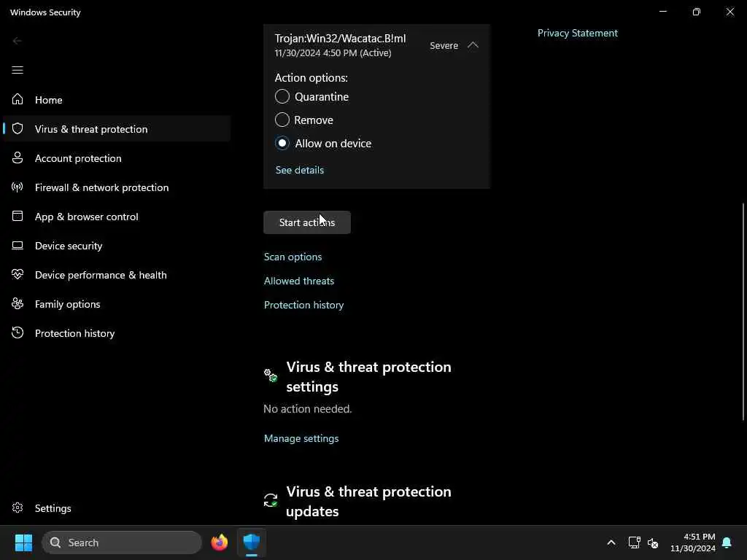This screenshot has width=747, height=560.
Task: Click the Trojan:Win32/Wacatac.B!ml threat name
Action: point(340,39)
